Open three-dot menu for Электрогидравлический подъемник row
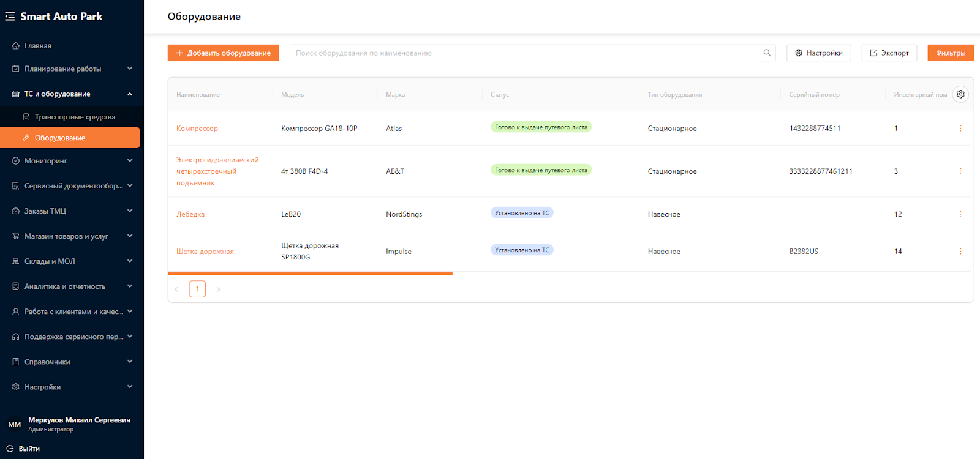This screenshot has width=980, height=459. coord(960,171)
